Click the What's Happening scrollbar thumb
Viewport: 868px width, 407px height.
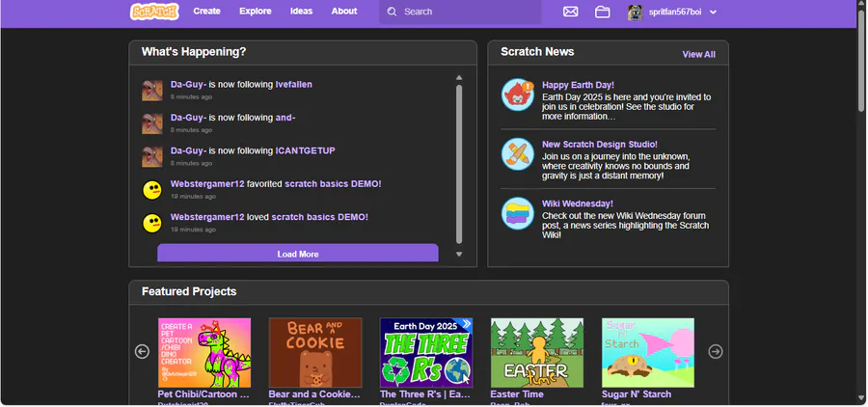(x=459, y=164)
